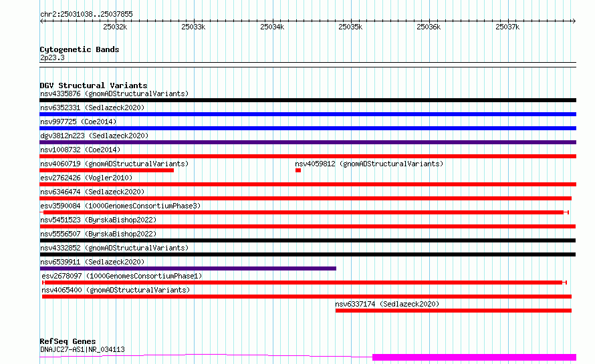Image resolution: width=595 pixels, height=364 pixels.
Task: Click the Cytogenetic Bands track title
Action: 80,49
